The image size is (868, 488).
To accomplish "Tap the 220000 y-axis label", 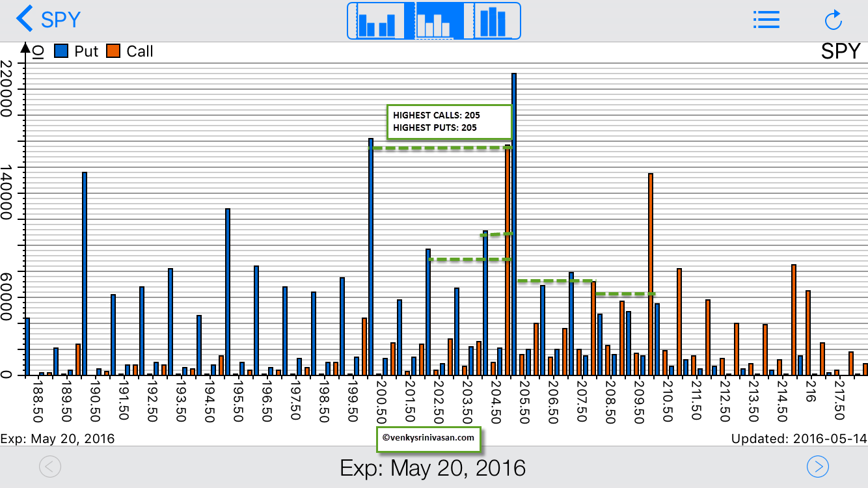I will (x=7, y=88).
